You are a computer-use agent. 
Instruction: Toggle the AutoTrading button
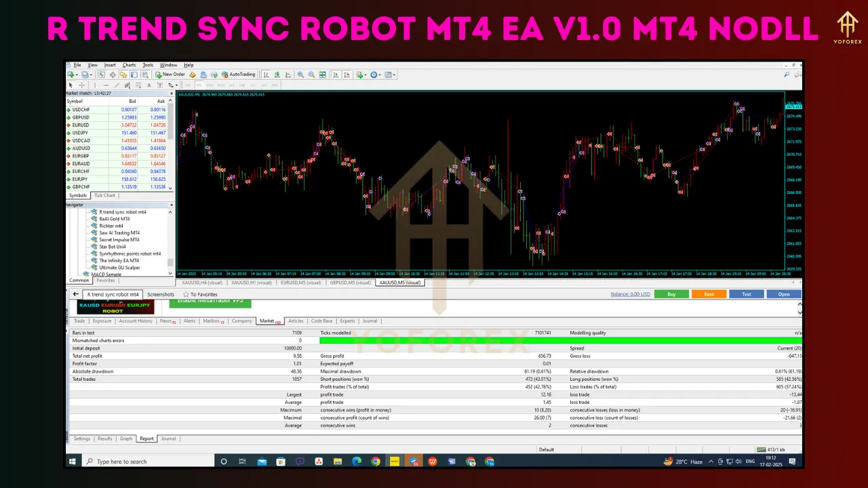click(x=239, y=75)
